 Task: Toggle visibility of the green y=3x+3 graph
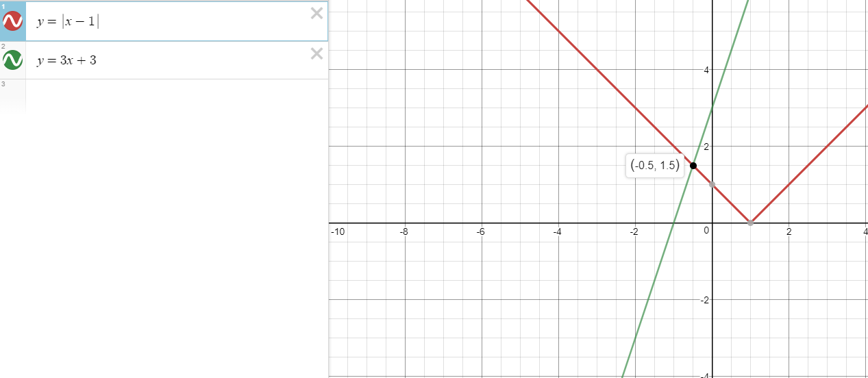[x=13, y=60]
